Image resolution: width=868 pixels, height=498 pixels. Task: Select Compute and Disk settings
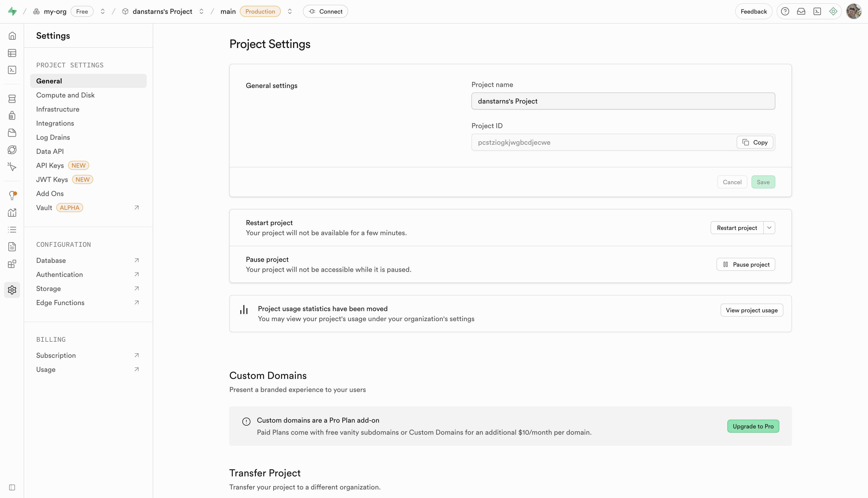(65, 95)
